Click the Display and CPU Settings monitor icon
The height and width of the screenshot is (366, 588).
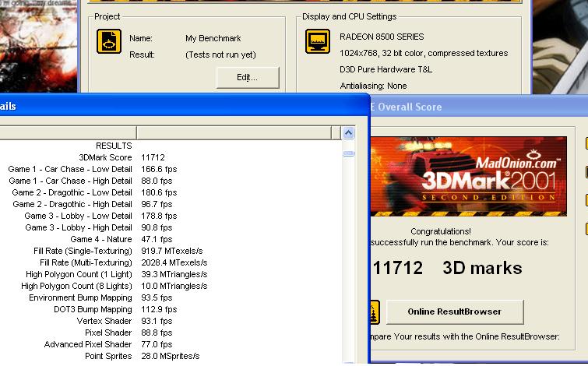(317, 41)
